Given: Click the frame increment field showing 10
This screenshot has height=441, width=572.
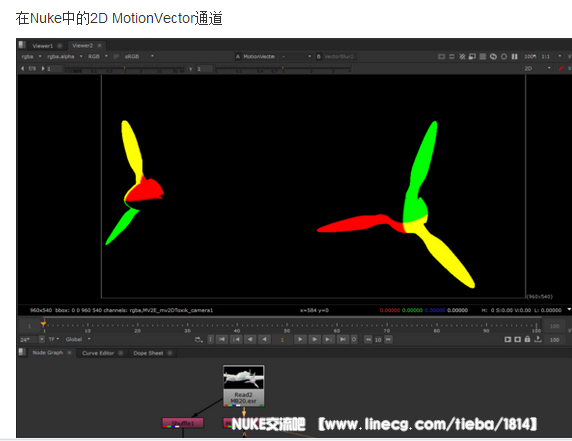Looking at the screenshot, I should point(378,340).
